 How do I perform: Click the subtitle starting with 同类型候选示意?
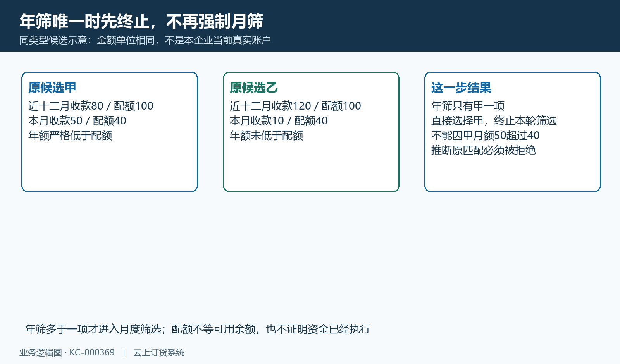[x=145, y=40]
